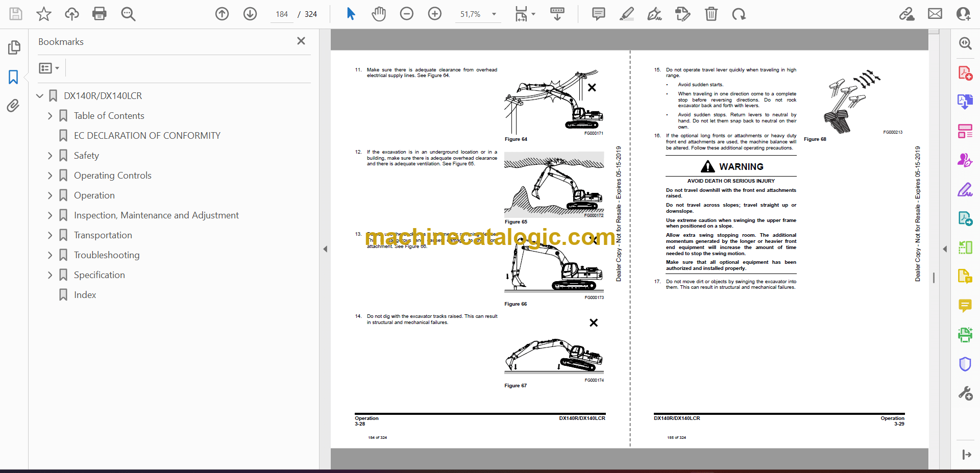This screenshot has height=473, width=980.
Task: Select the Hand pan tool
Action: pyautogui.click(x=379, y=14)
